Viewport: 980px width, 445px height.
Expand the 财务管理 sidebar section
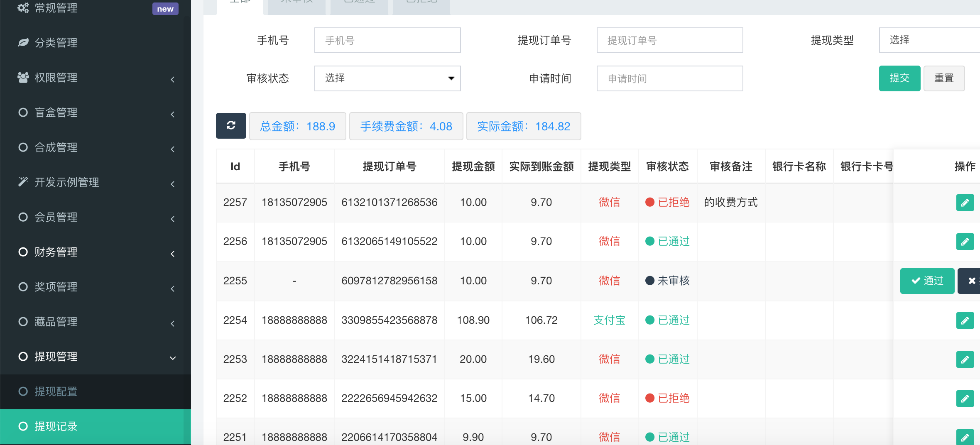pyautogui.click(x=96, y=252)
